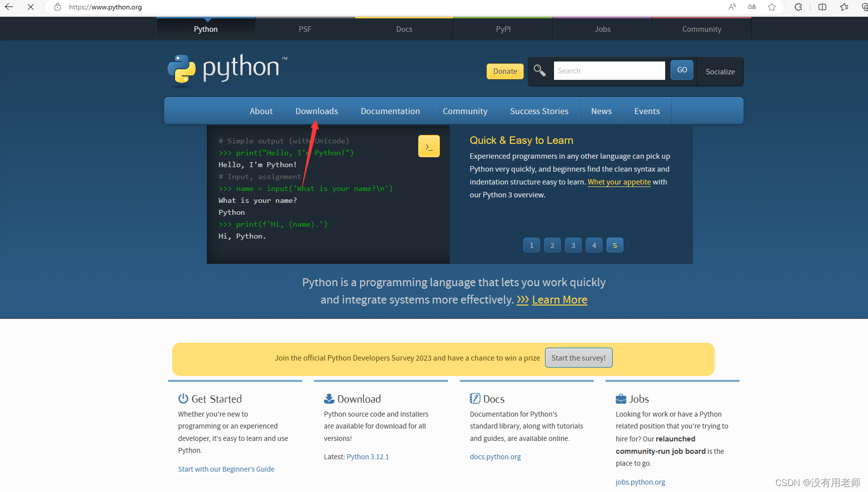Open the Translate page icon
The height and width of the screenshot is (492, 868).
752,7
